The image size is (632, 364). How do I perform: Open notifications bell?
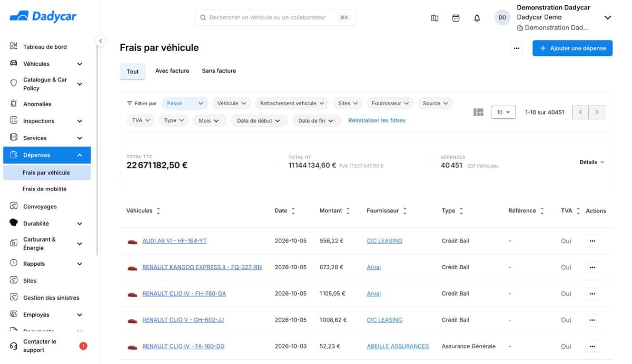coord(477,18)
